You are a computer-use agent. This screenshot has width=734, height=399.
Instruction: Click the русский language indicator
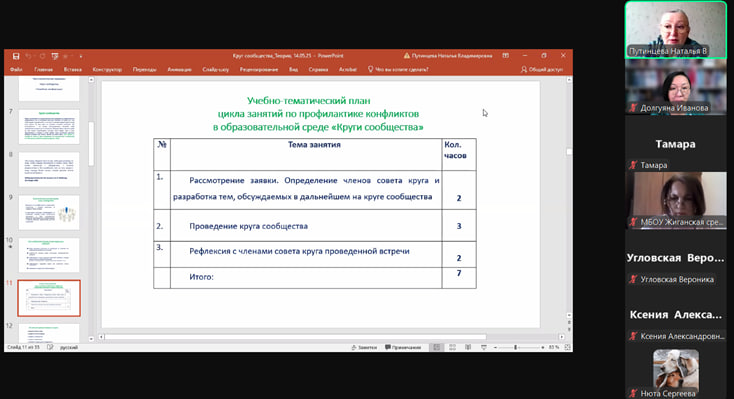coord(69,347)
